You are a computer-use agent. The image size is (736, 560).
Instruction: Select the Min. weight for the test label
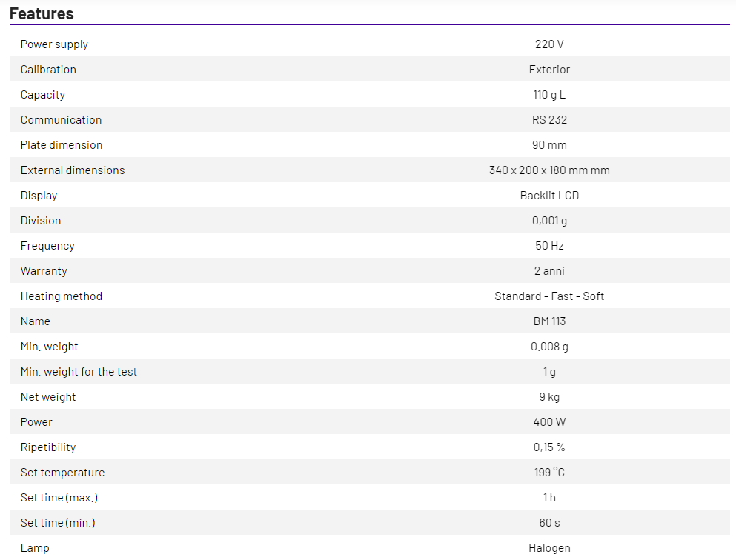[x=79, y=372]
